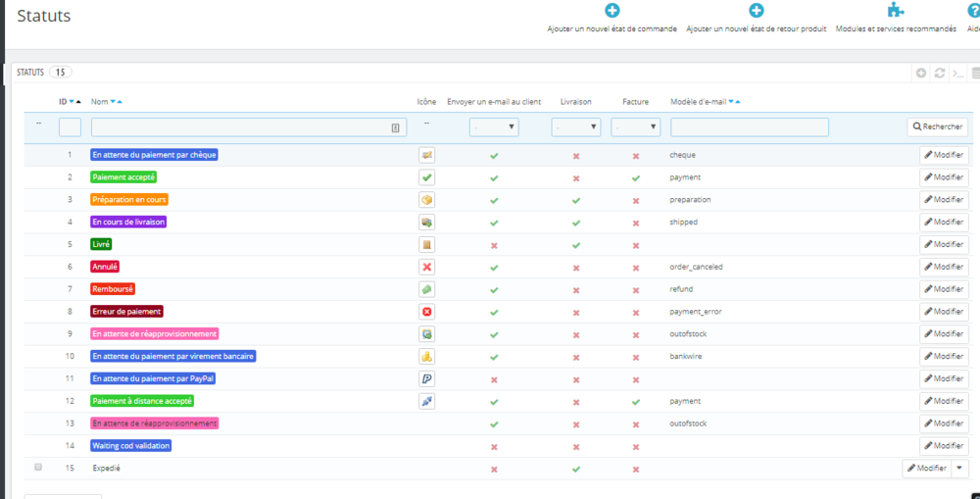Click the add new order state plus icon
This screenshot has width=980, height=499.
point(612,11)
